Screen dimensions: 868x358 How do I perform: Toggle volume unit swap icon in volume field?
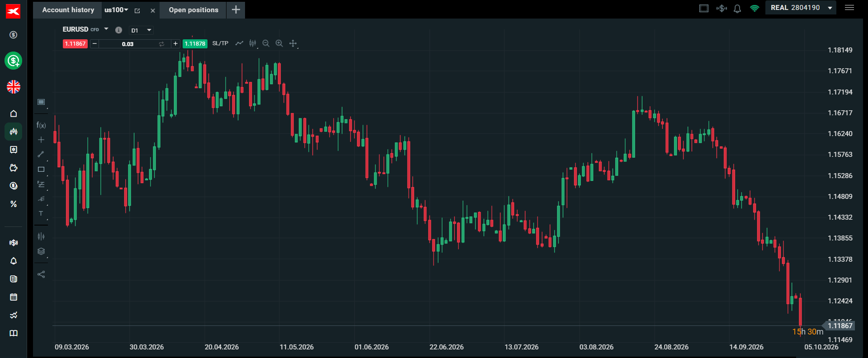pyautogui.click(x=161, y=44)
